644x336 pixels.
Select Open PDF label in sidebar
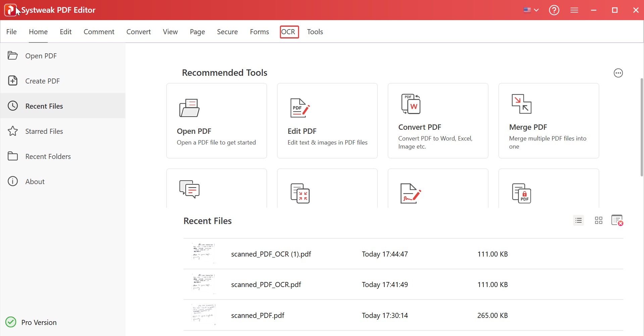point(41,56)
